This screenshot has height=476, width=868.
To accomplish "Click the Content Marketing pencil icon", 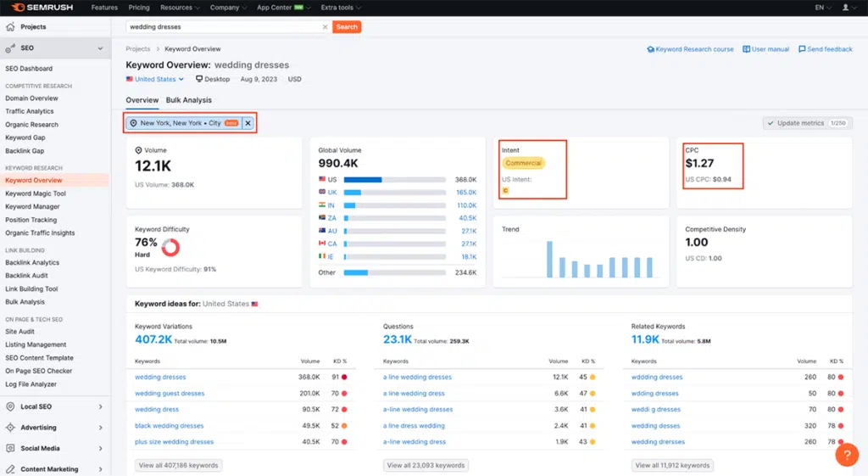I will click(x=10, y=469).
